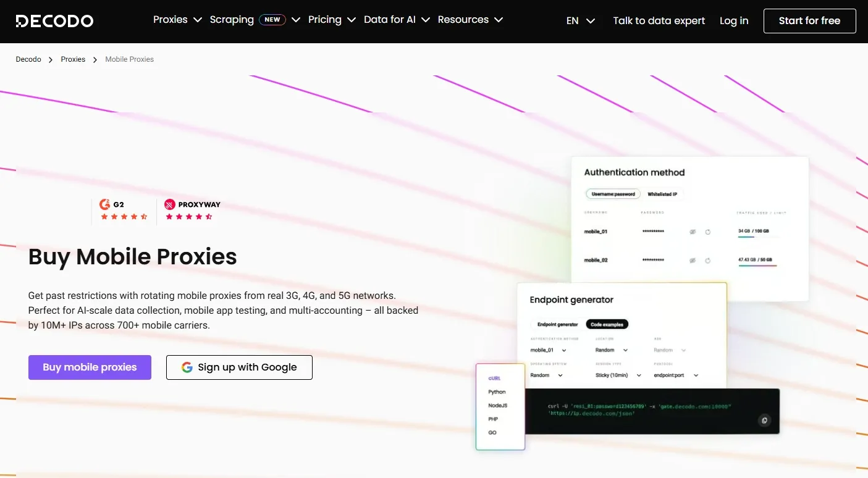Click Talk to data expert link
Image resolution: width=868 pixels, height=478 pixels.
coord(659,21)
